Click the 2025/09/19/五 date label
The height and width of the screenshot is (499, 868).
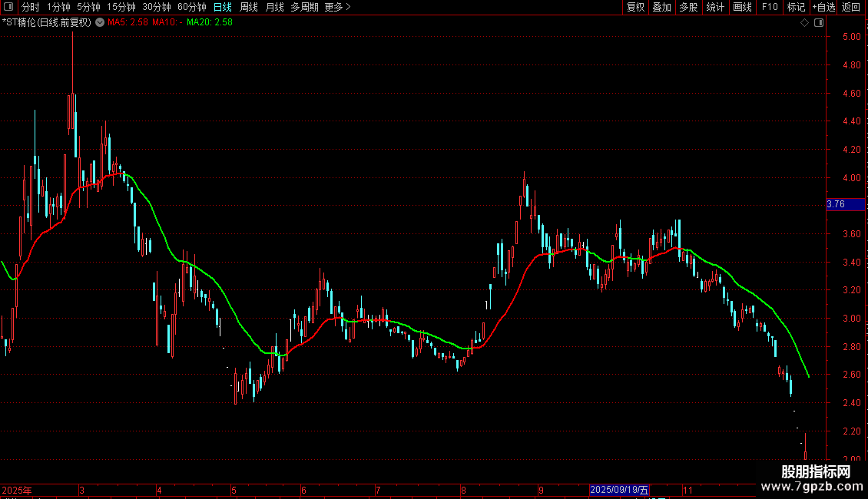click(x=619, y=490)
